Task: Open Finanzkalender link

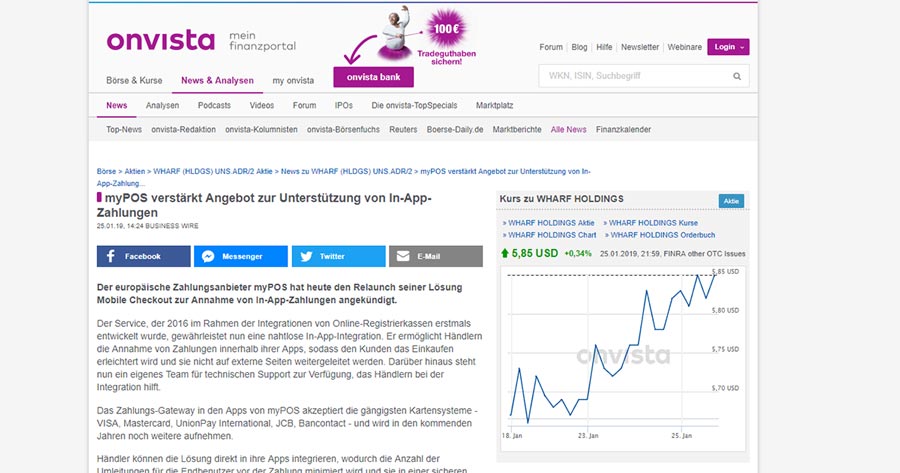Action: [x=623, y=130]
